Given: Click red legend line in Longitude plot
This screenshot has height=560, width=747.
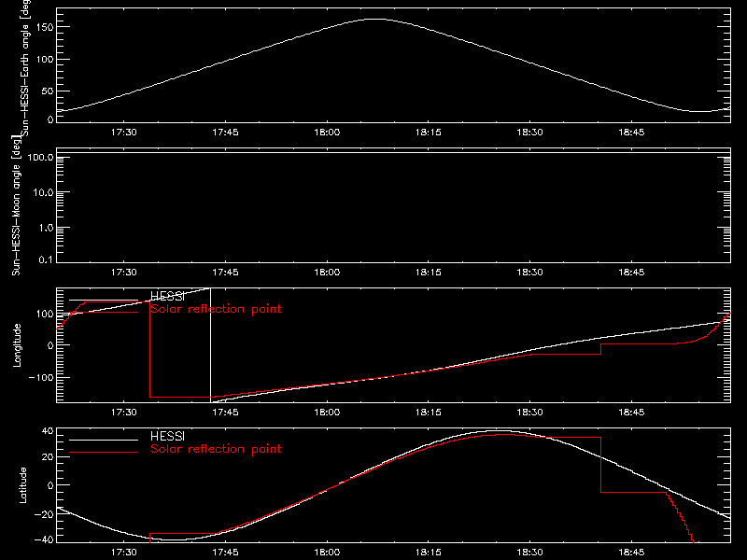Looking at the screenshot, I should pos(104,312).
